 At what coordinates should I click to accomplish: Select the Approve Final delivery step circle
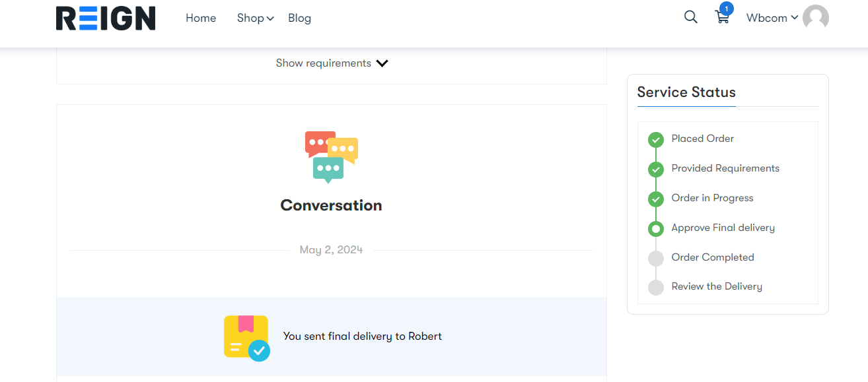tap(655, 228)
